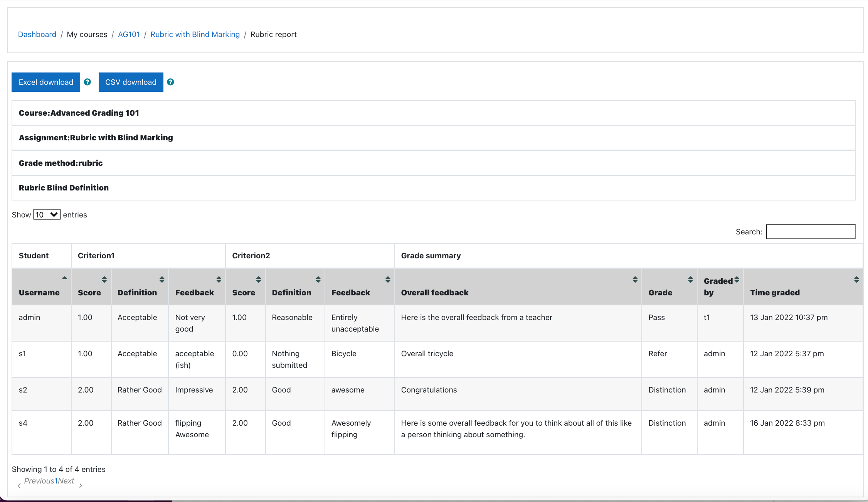Open Rubric with Blind Marking breadcrumb
Screen dimensions: 868x502
click(x=195, y=34)
